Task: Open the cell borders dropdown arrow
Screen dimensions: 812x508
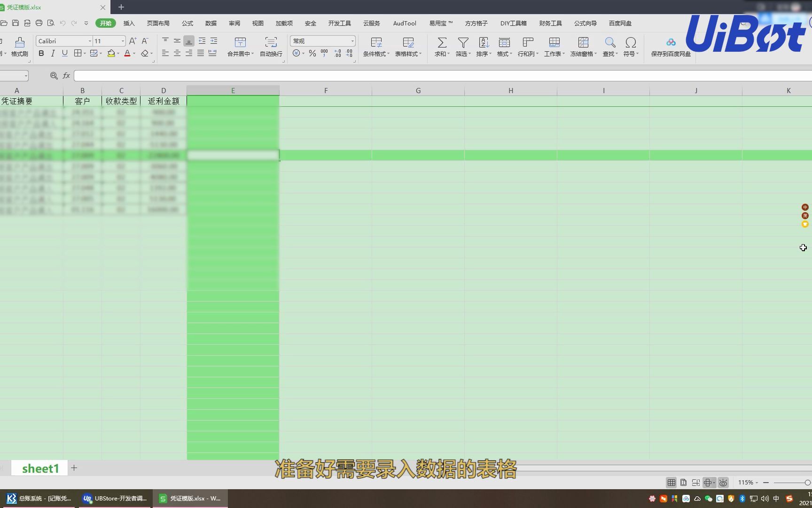Action: click(85, 54)
